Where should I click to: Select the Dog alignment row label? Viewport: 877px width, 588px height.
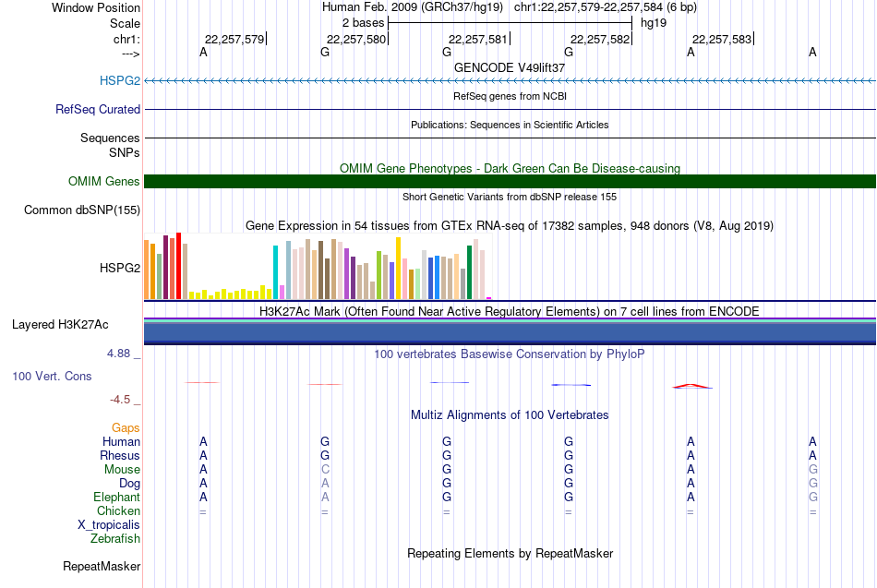(129, 484)
